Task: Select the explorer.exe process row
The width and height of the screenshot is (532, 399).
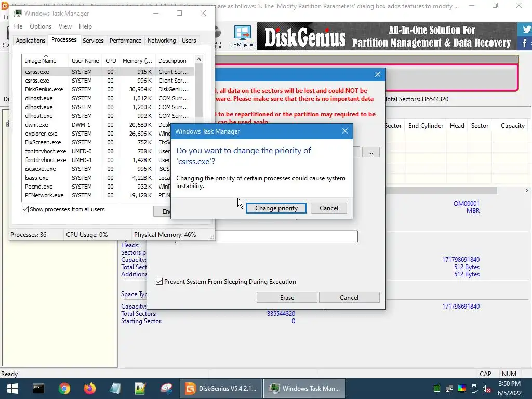Action: pyautogui.click(x=96, y=134)
